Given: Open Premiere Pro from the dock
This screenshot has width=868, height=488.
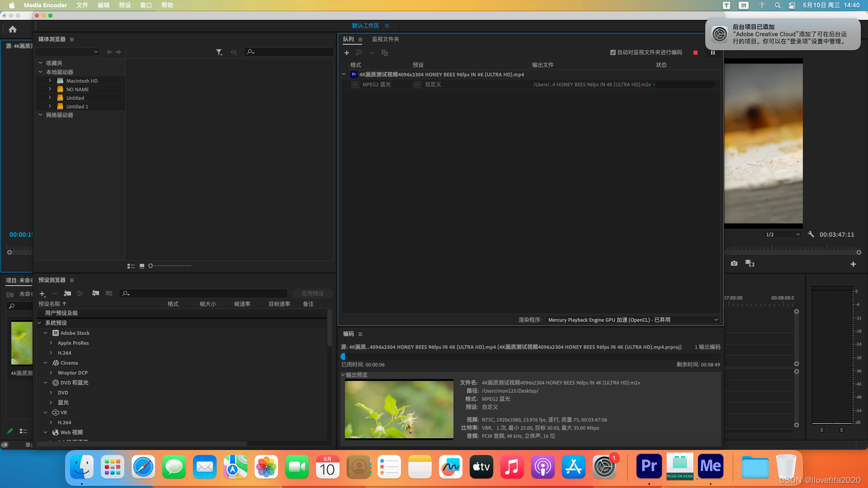Looking at the screenshot, I should pos(649,466).
